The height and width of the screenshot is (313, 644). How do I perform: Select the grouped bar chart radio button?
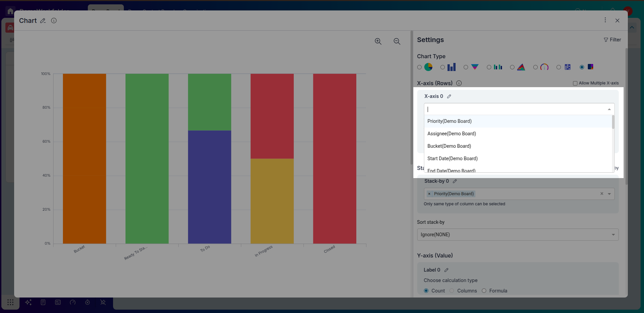[489, 67]
